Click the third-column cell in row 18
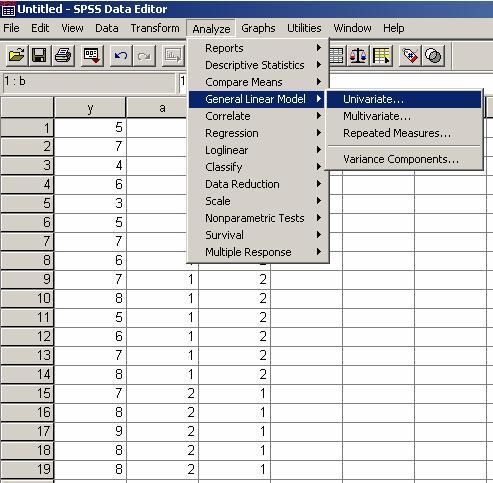 pyautogui.click(x=235, y=450)
